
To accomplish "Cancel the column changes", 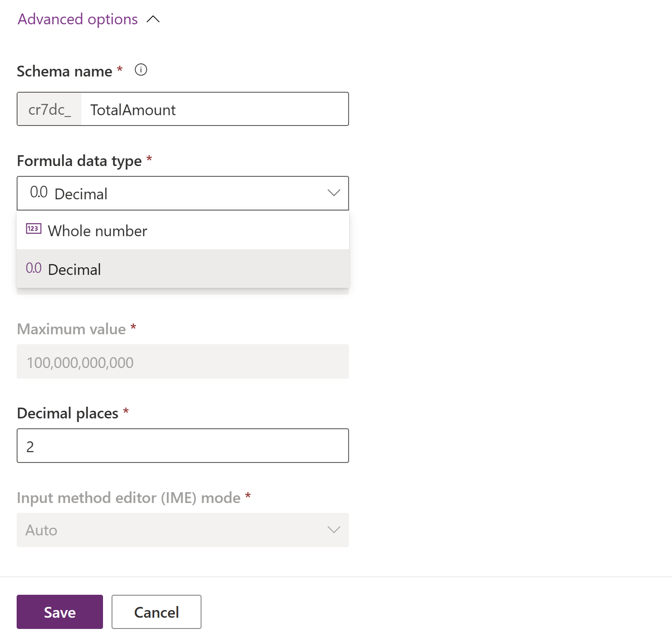I will pos(156,612).
